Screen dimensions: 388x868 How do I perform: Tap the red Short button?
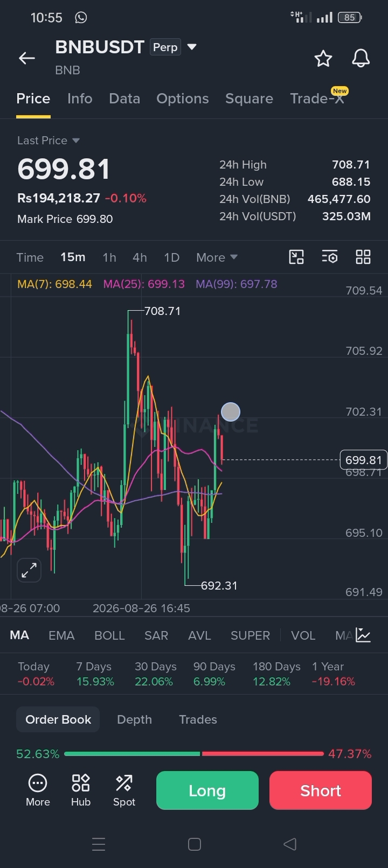[x=321, y=790]
